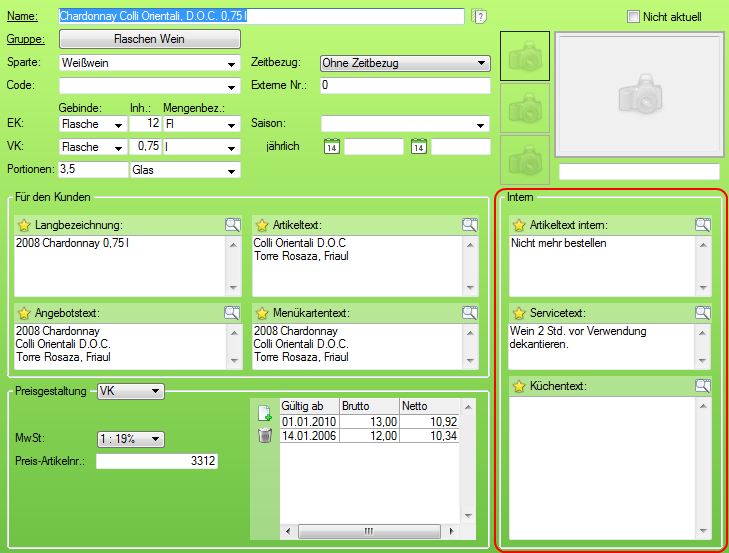Click the help icon beside the name field

pyautogui.click(x=479, y=16)
